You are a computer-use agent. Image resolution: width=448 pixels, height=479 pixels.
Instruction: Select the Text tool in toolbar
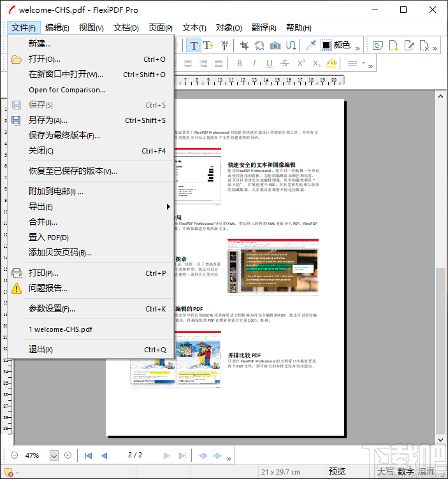(194, 45)
